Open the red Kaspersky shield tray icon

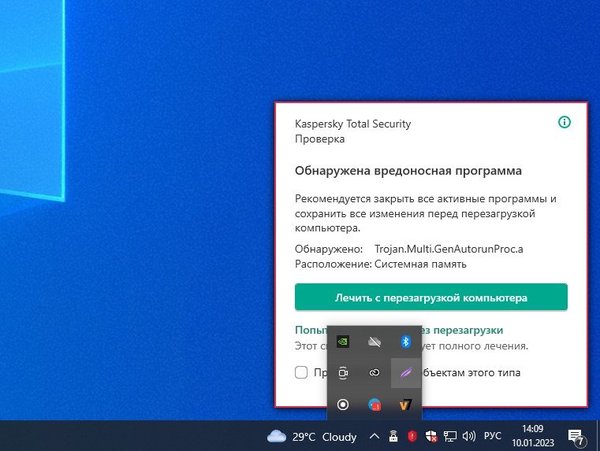[x=412, y=436]
